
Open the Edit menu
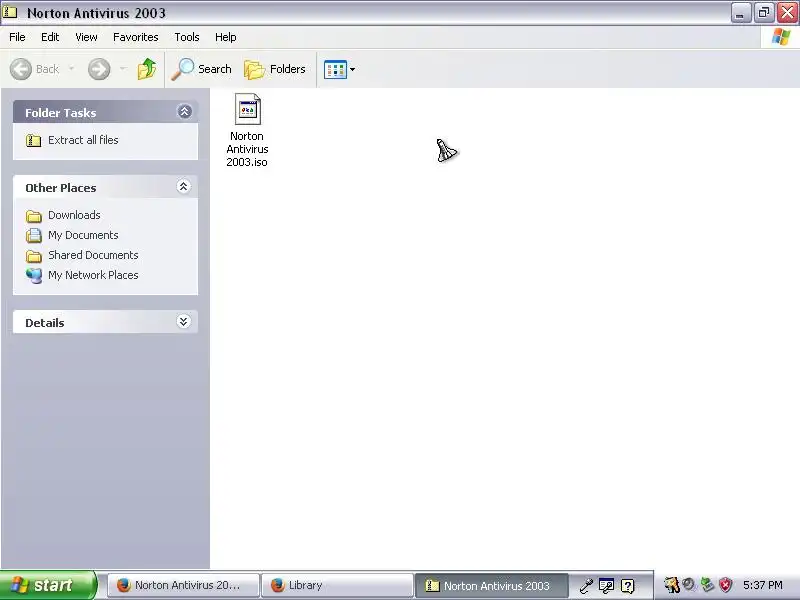(x=50, y=37)
